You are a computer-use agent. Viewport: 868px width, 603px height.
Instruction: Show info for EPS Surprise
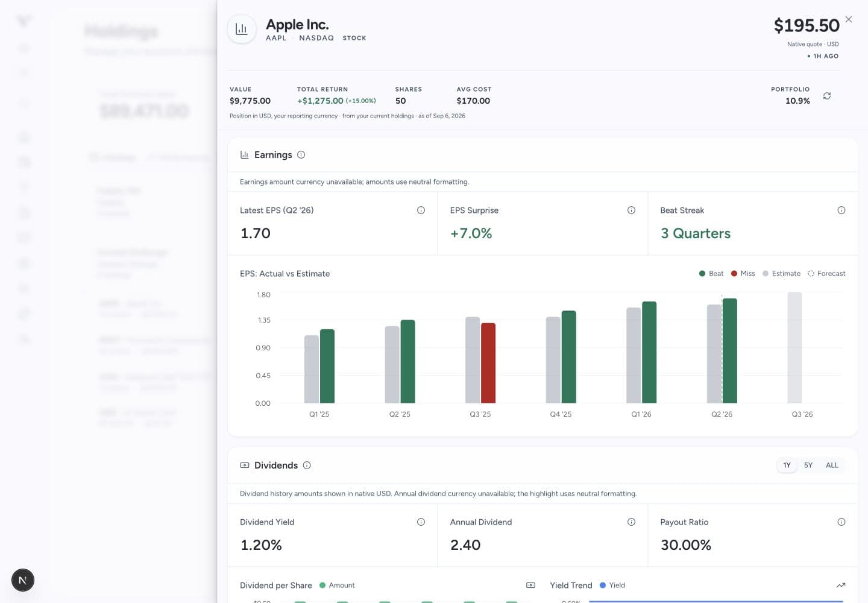[x=631, y=210]
